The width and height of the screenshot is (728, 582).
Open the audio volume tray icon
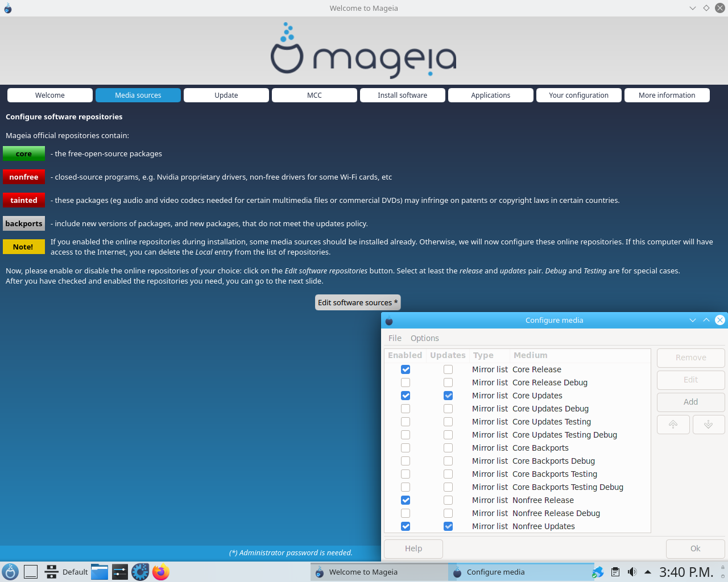pos(632,572)
